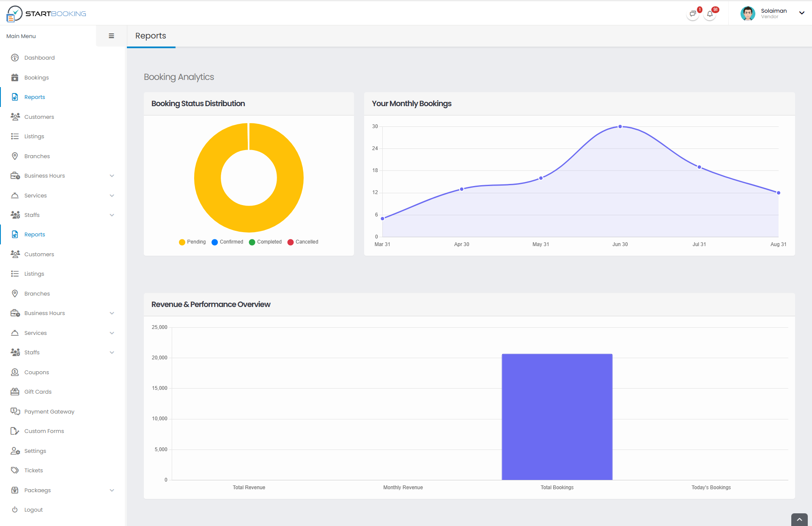Open the notification bell icon

click(710, 14)
